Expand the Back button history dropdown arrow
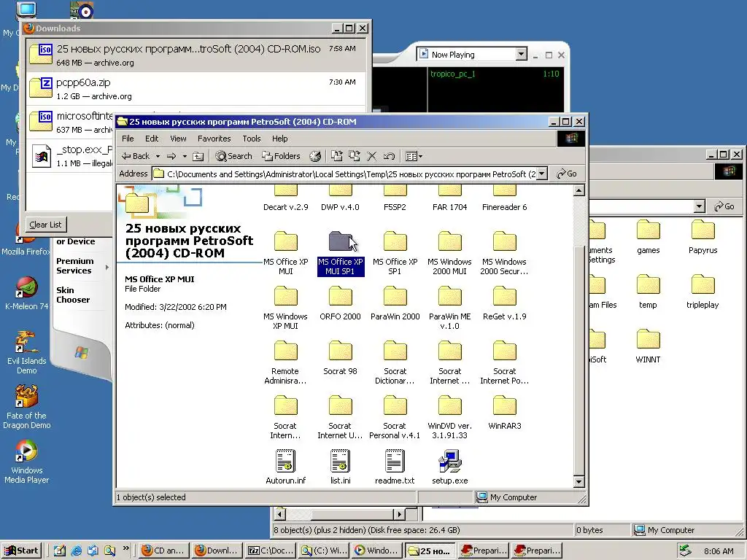Screen dimensions: 747x560 (x=158, y=156)
